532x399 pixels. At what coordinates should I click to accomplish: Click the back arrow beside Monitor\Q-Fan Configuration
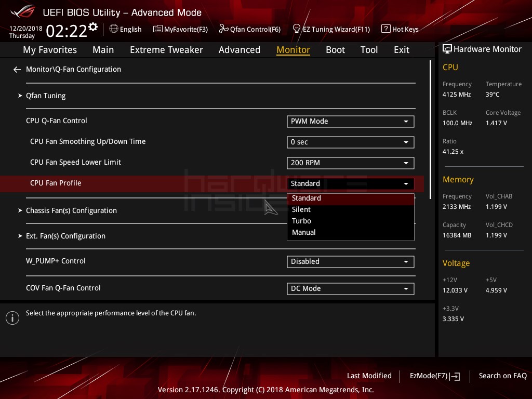tap(17, 70)
